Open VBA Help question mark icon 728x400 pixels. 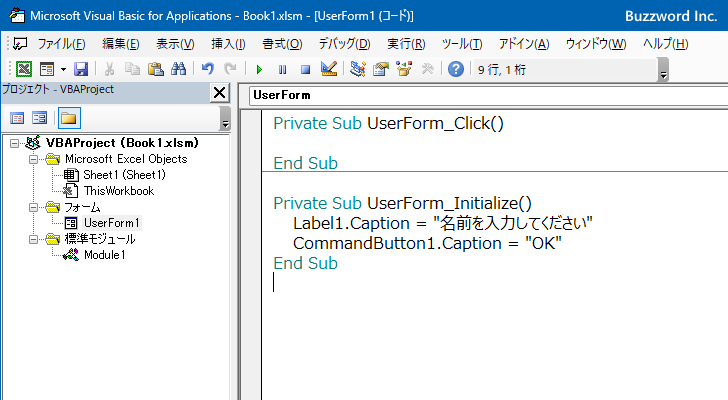tap(456, 69)
